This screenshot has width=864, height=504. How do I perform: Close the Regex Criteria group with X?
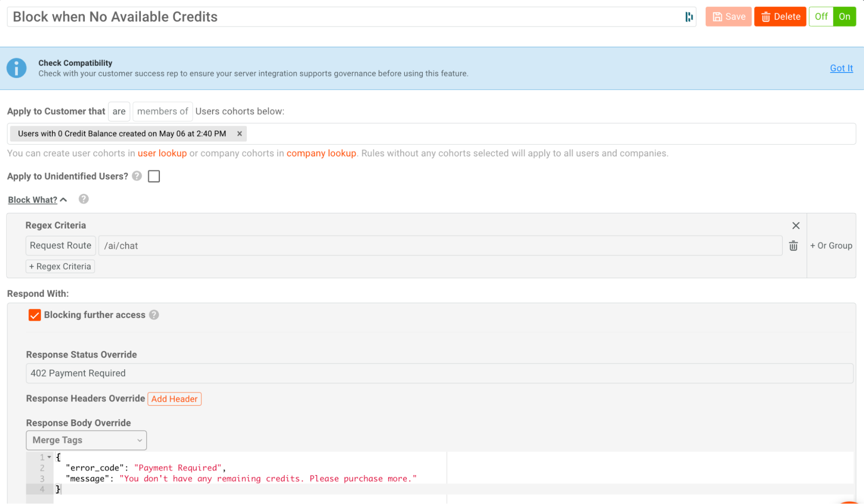(796, 225)
